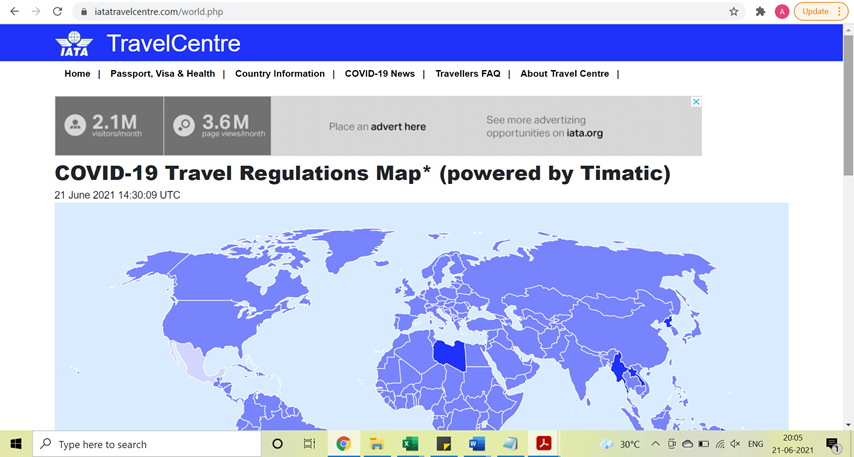854x457 pixels.
Task: Close the advert with the X icon
Action: [696, 102]
